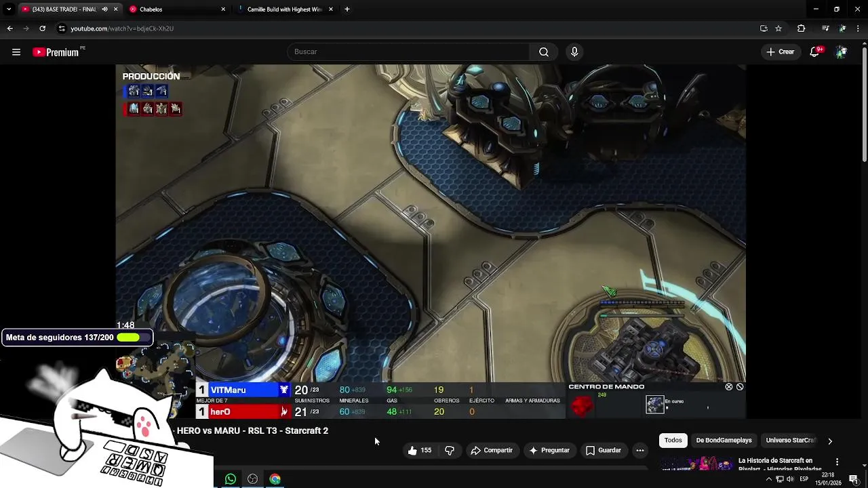The width and height of the screenshot is (868, 488).
Task: Start voice search with the microphone
Action: [x=574, y=52]
